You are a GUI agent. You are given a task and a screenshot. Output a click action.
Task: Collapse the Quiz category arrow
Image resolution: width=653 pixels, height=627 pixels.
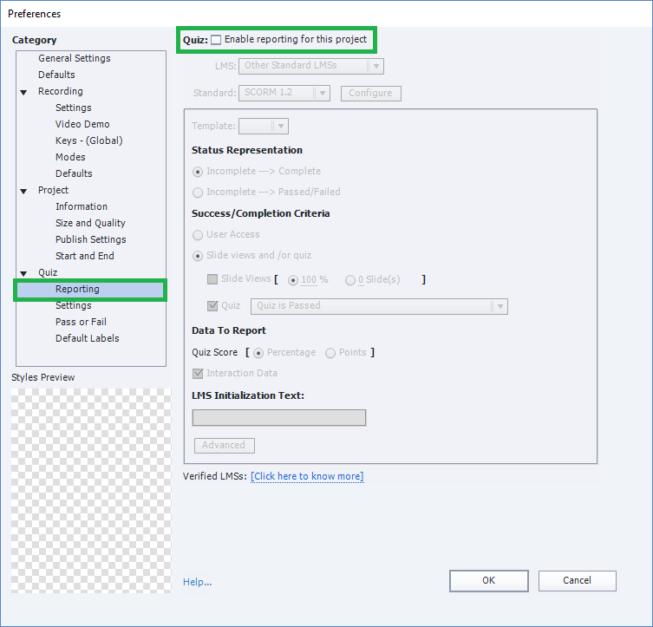pos(24,274)
